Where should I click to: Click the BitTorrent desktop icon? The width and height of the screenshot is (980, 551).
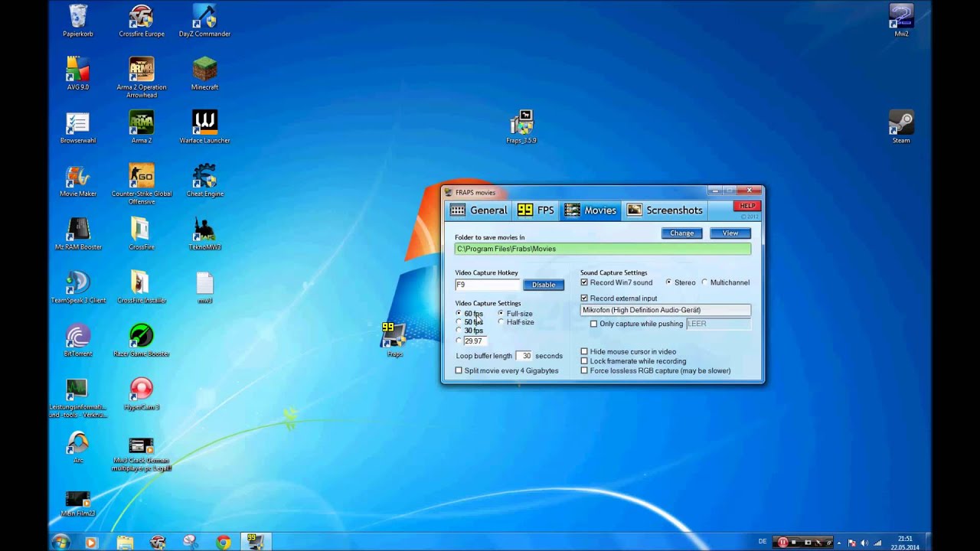pyautogui.click(x=77, y=342)
